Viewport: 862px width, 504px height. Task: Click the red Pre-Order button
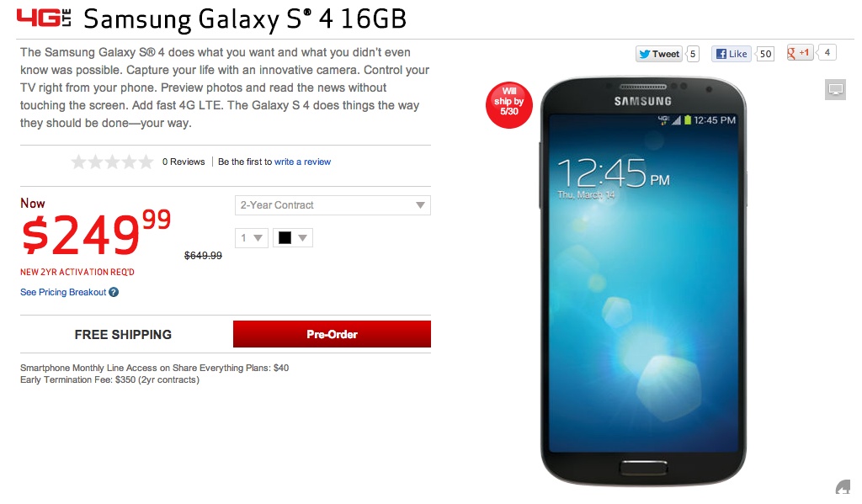pyautogui.click(x=332, y=334)
